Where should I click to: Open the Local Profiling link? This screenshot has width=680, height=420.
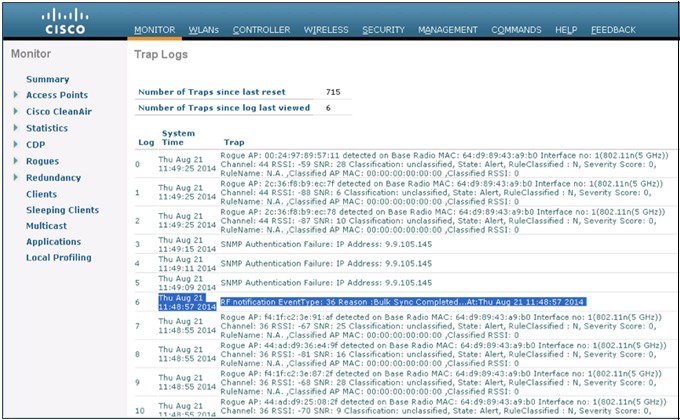(x=59, y=257)
